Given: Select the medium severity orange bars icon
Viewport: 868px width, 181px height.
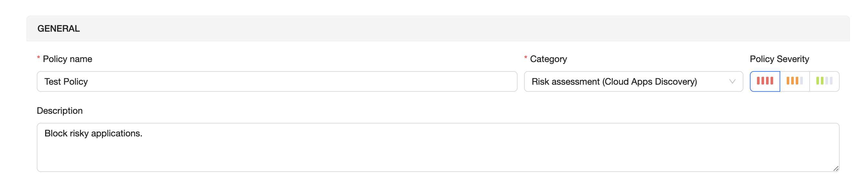Looking at the screenshot, I should [794, 81].
